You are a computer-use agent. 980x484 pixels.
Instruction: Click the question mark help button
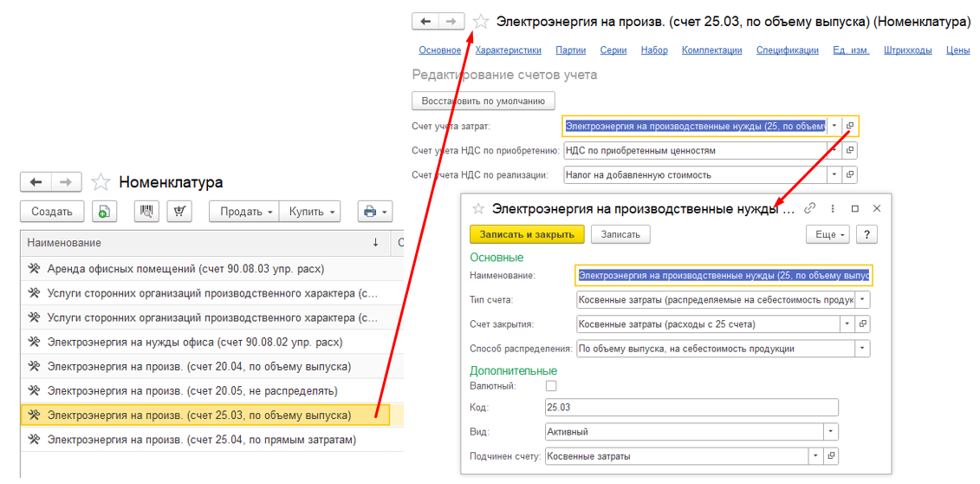(x=866, y=234)
